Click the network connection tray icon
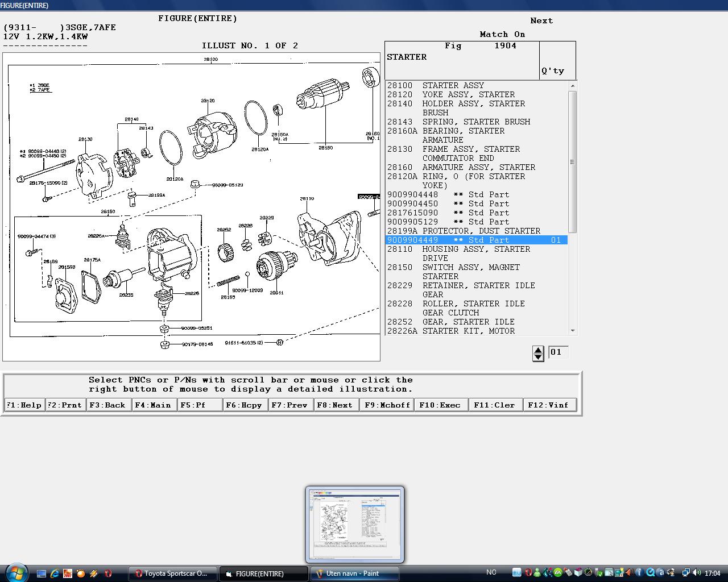Screen dimensions: 728x582 pos(686,573)
